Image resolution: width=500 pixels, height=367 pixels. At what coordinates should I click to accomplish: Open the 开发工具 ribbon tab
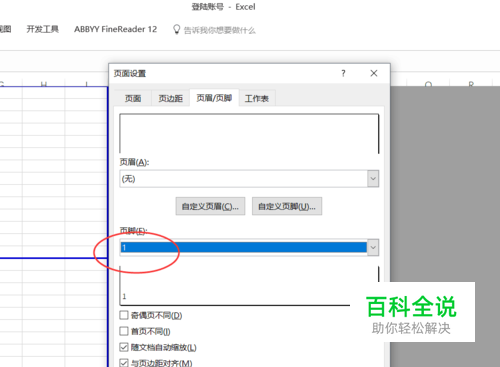pyautogui.click(x=43, y=29)
